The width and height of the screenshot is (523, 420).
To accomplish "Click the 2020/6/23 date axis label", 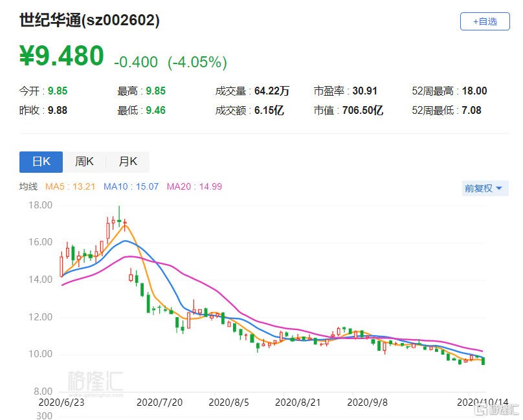I will 61,403.
